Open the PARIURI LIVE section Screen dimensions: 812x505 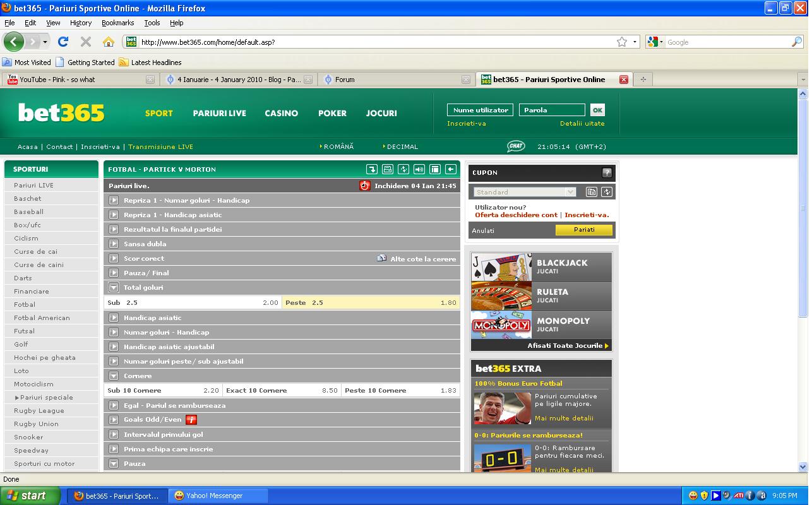point(220,113)
